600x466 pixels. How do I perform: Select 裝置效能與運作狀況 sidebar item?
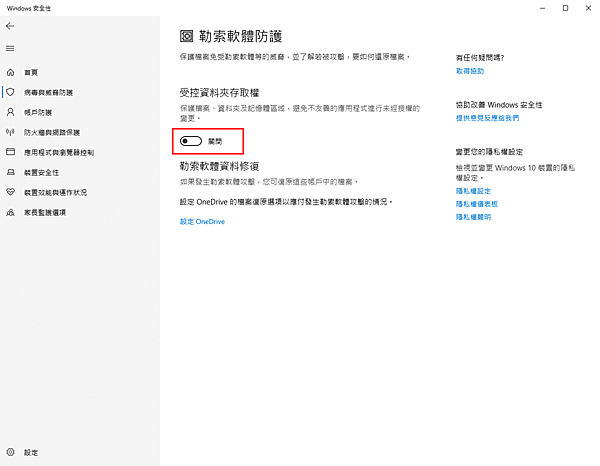point(55,192)
